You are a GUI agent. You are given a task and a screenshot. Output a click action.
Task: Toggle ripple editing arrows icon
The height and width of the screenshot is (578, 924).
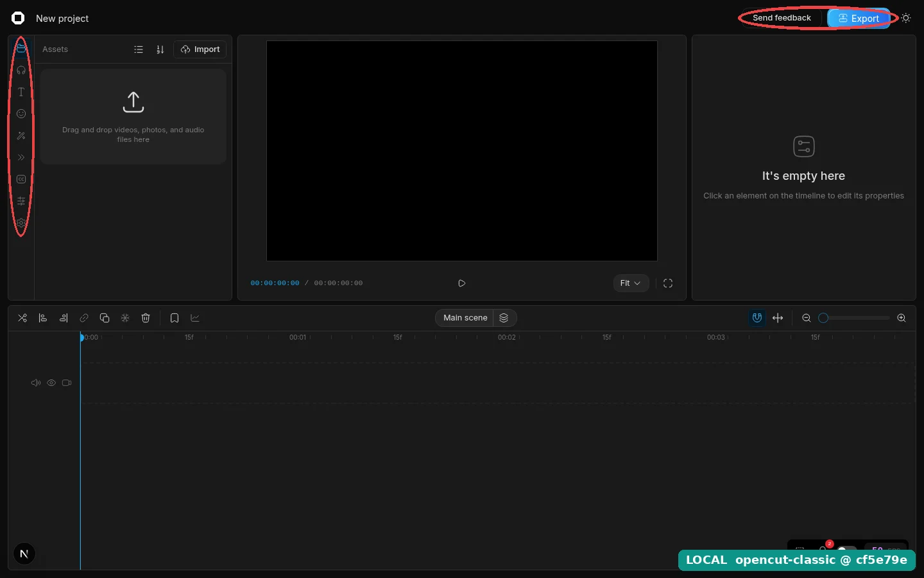[x=778, y=318]
